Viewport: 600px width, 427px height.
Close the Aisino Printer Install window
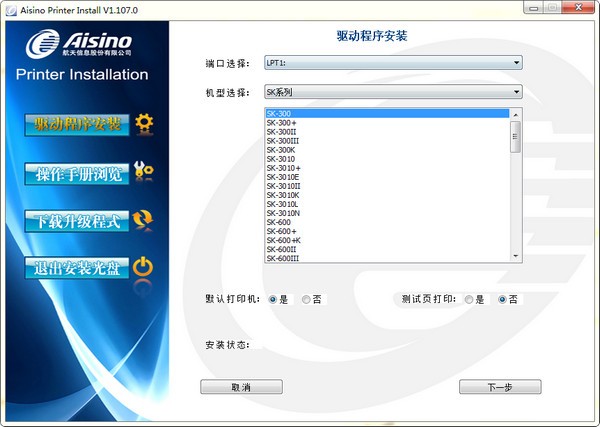click(x=579, y=8)
